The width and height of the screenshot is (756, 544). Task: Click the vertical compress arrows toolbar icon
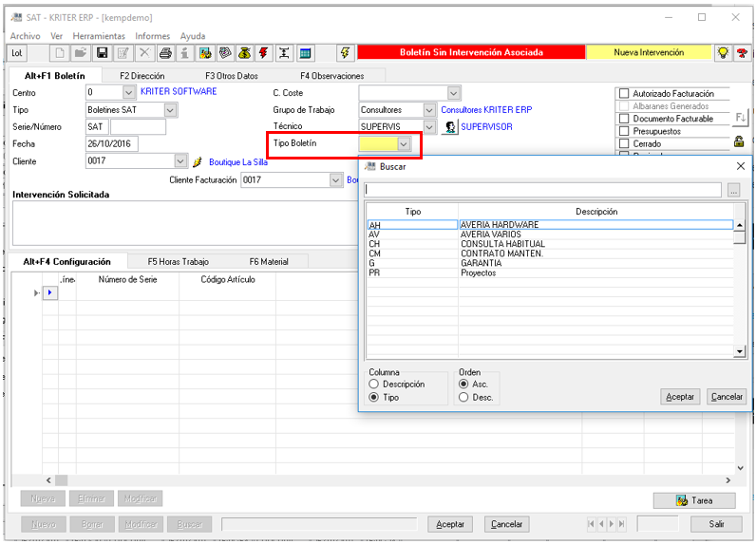[x=284, y=53]
